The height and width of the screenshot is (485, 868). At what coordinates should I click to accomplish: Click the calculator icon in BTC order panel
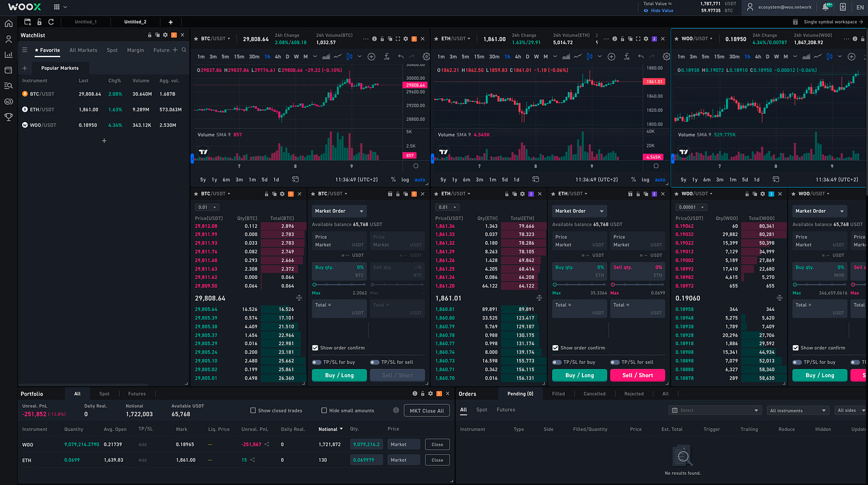point(390,194)
